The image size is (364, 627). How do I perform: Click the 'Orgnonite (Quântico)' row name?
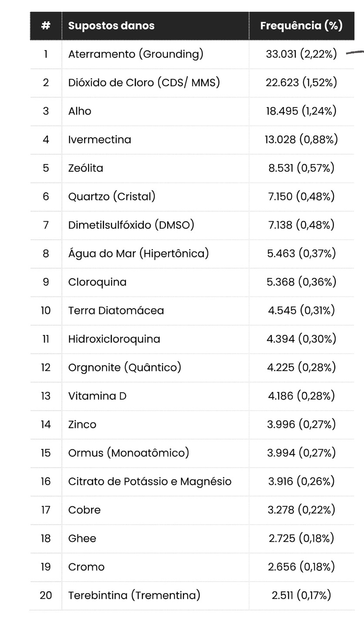(125, 367)
